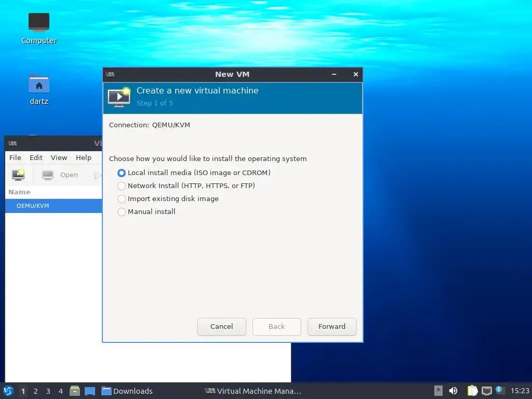Screen dimensions: 532x399
Task: Select QEMU/KVM connection row
Action: [54, 206]
